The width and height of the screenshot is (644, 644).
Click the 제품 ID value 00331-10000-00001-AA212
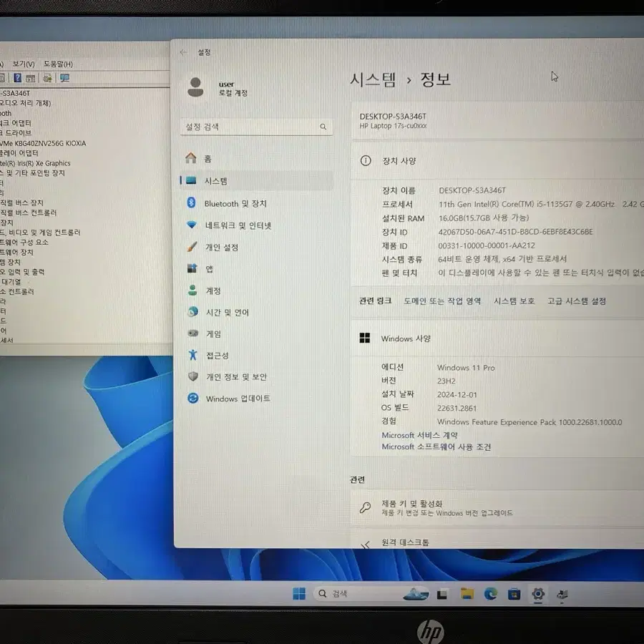tap(487, 245)
